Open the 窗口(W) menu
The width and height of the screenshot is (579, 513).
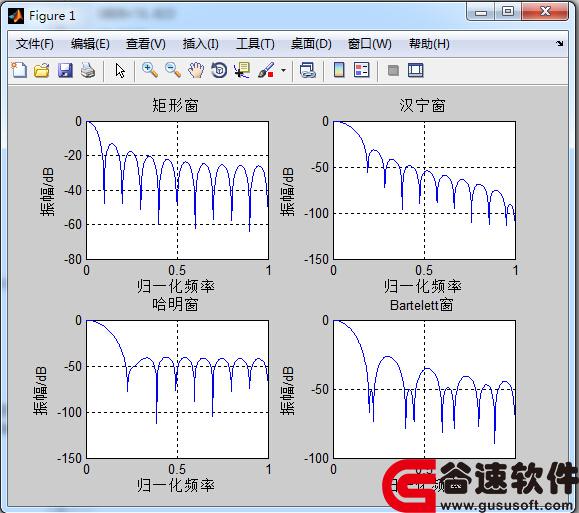pos(370,44)
